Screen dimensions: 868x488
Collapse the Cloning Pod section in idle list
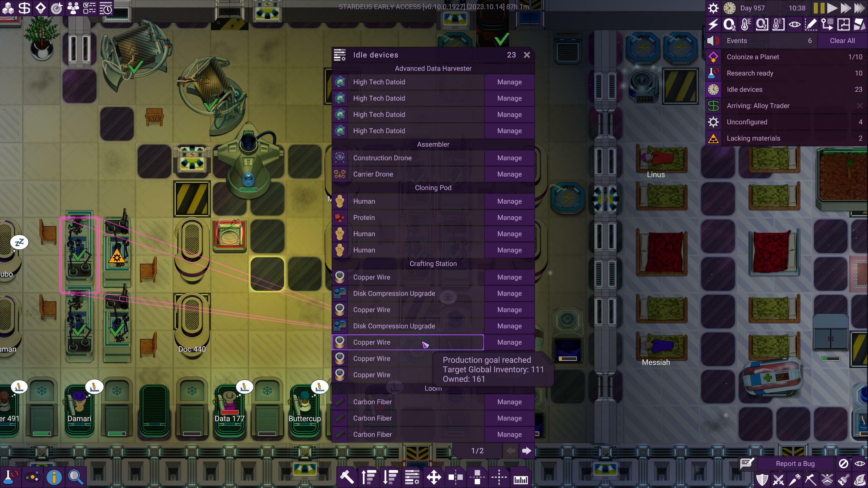click(x=433, y=187)
